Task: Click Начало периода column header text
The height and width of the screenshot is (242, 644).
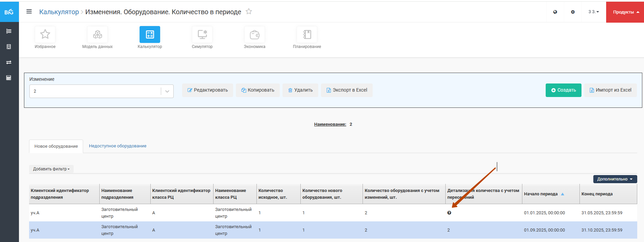Action: (x=541, y=194)
